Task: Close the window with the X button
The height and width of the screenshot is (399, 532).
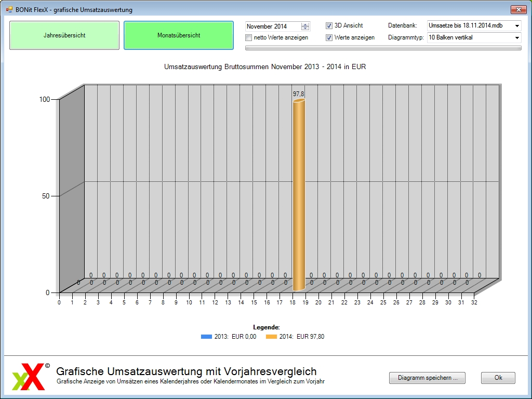Action: pyautogui.click(x=518, y=9)
